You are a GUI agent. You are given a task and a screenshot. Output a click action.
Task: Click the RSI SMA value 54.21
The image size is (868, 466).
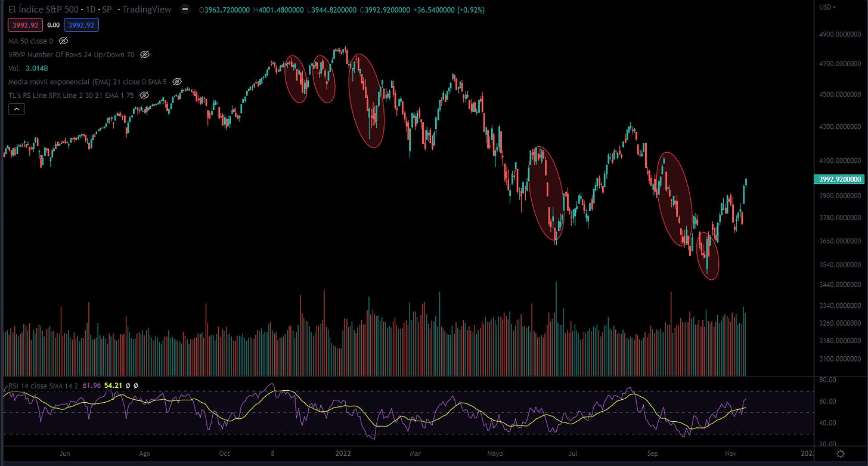coord(113,385)
